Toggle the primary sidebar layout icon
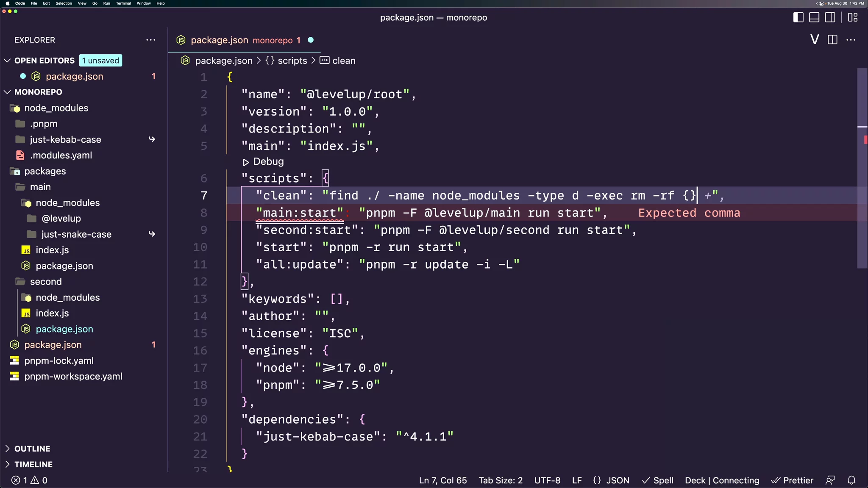This screenshot has height=488, width=868. point(798,17)
